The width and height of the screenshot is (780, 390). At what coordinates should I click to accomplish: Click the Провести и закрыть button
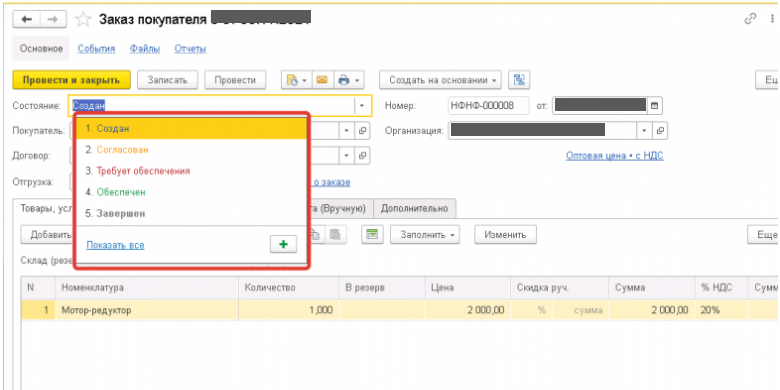(x=72, y=80)
